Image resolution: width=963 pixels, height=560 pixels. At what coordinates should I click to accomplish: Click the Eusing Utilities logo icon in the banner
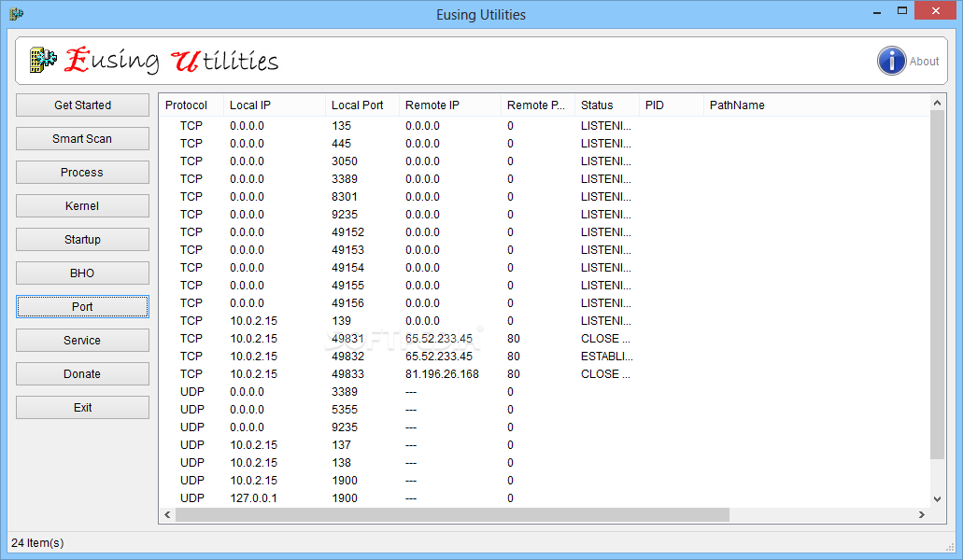(x=42, y=60)
